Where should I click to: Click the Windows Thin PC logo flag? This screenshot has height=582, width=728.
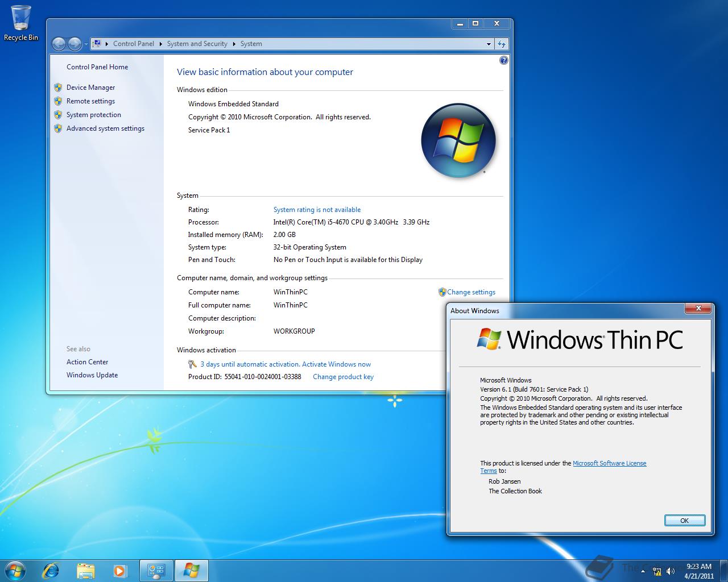click(489, 338)
